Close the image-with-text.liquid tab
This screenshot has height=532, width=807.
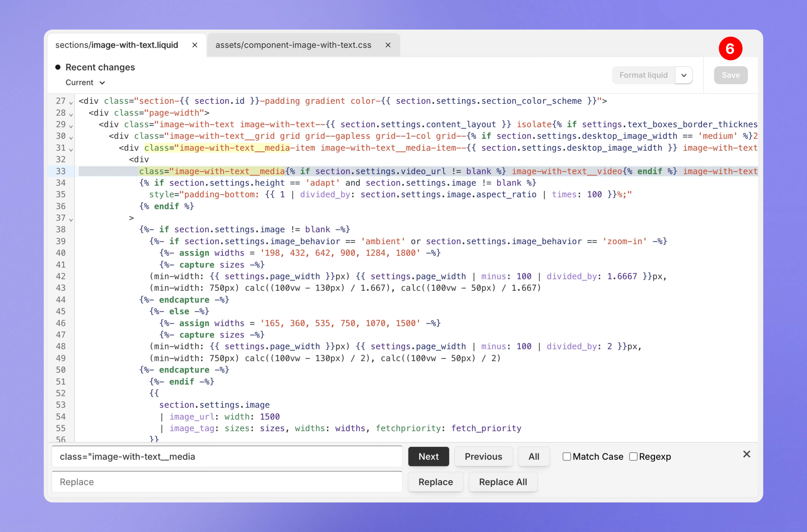point(195,45)
